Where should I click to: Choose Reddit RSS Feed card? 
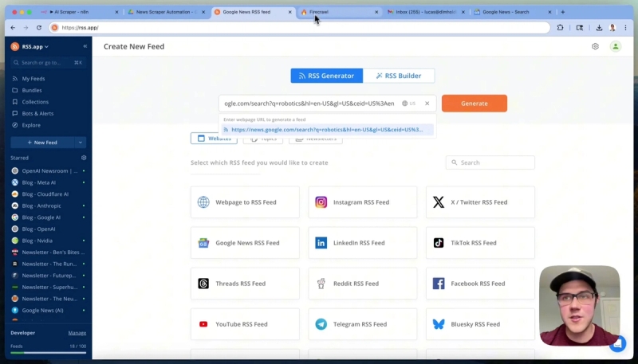tap(363, 284)
